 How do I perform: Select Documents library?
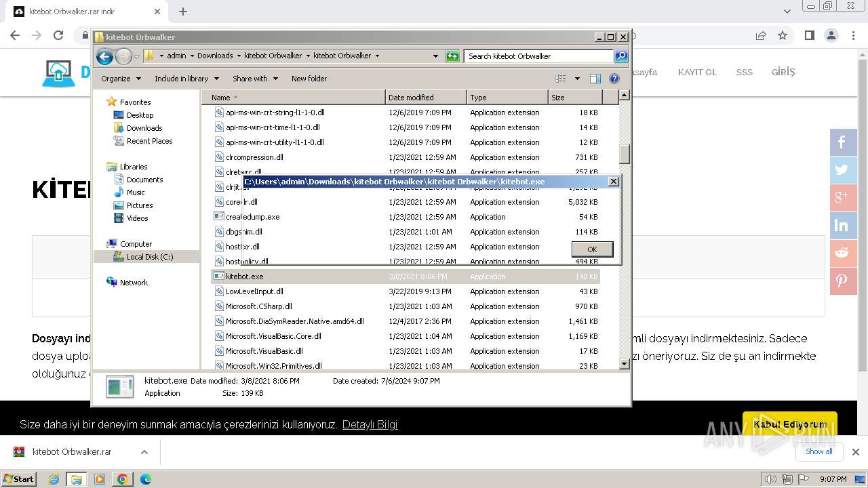[144, 180]
